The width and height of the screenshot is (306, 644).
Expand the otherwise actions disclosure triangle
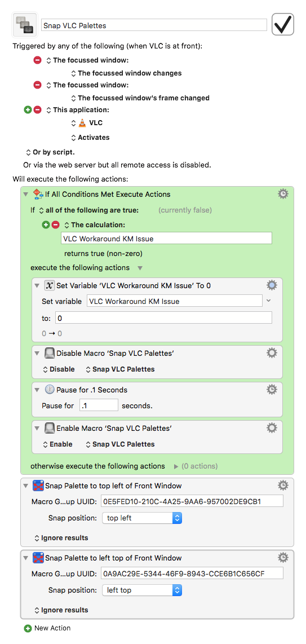pos(176,466)
